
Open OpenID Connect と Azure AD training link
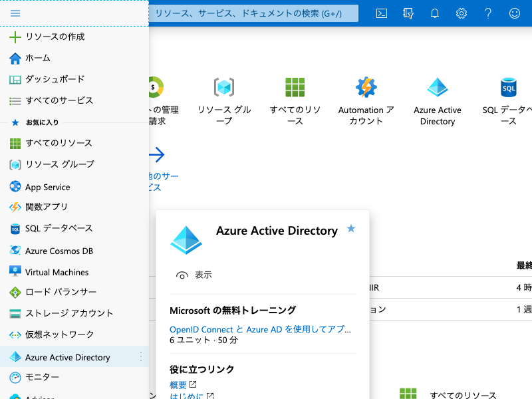(x=260, y=329)
